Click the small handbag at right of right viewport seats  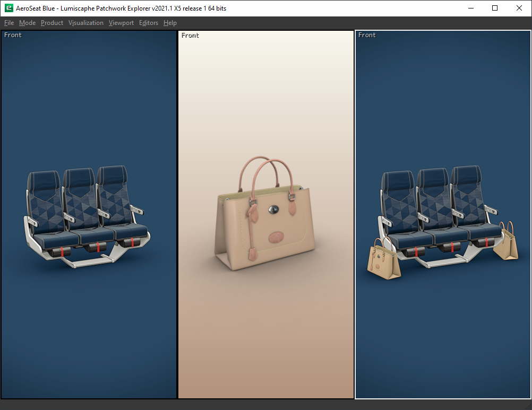[506, 244]
